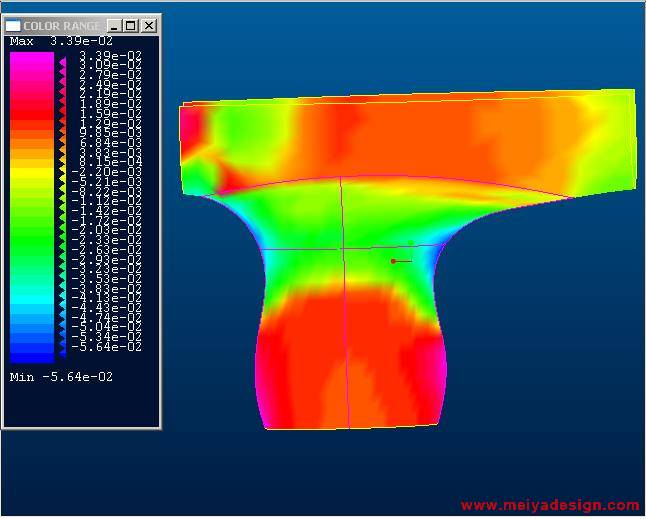Click legend value -2.33e-02

(107, 240)
